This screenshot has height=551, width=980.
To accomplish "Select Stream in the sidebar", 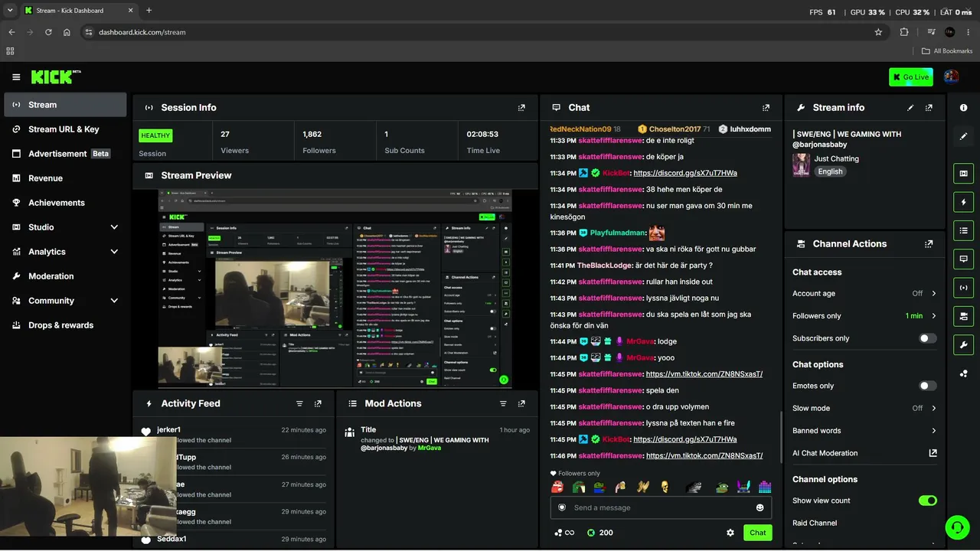I will click(65, 105).
